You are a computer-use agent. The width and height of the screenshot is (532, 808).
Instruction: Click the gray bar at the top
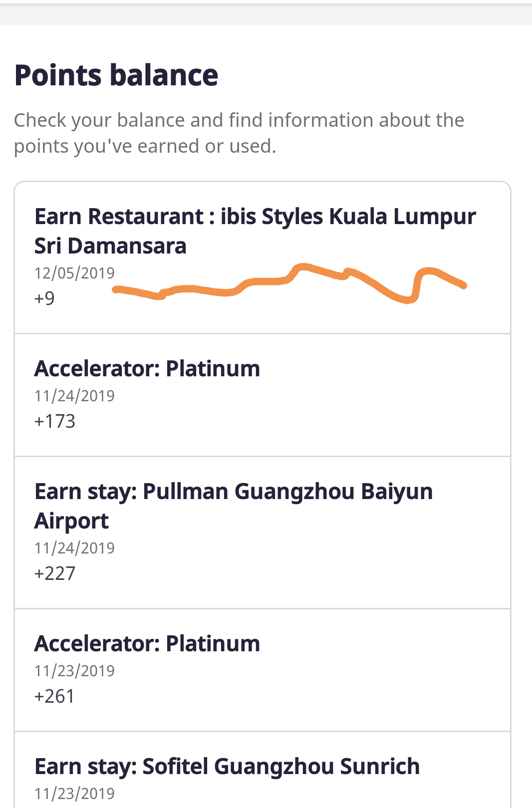[x=266, y=14]
